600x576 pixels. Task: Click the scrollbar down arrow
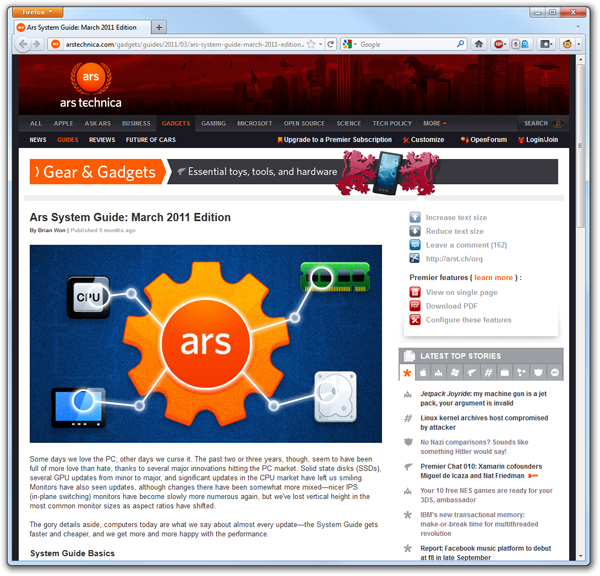pos(580,556)
